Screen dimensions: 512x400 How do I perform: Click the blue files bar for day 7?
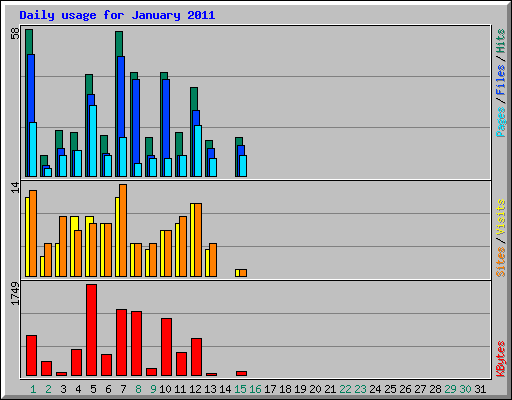(x=121, y=97)
